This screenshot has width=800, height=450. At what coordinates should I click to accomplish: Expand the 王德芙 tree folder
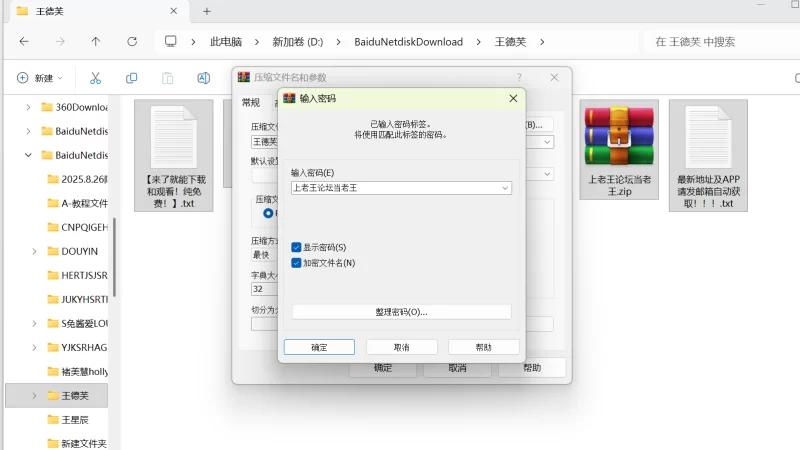point(34,396)
